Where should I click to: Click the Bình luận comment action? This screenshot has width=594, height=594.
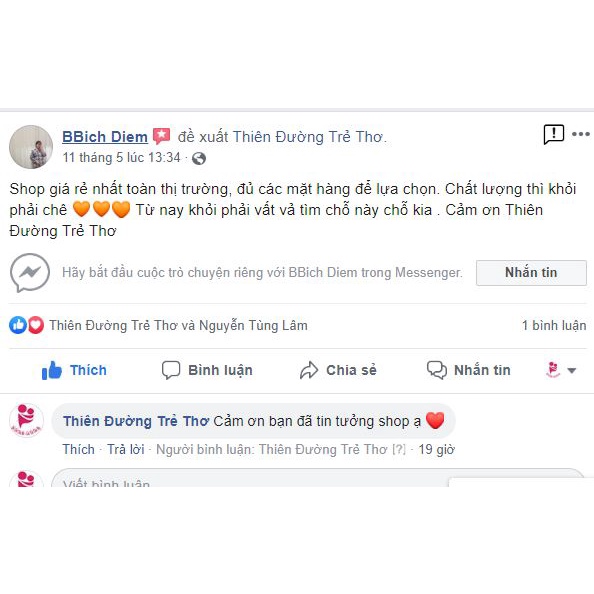(207, 370)
